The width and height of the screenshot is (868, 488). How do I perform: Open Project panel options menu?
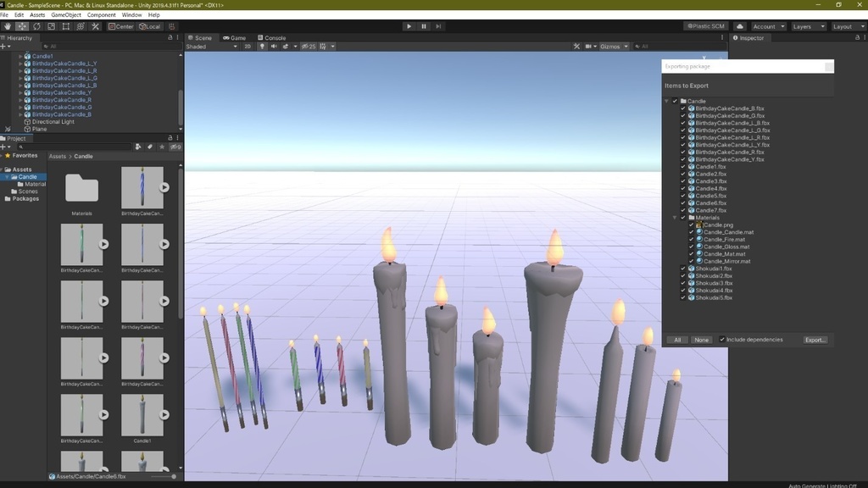click(178, 138)
